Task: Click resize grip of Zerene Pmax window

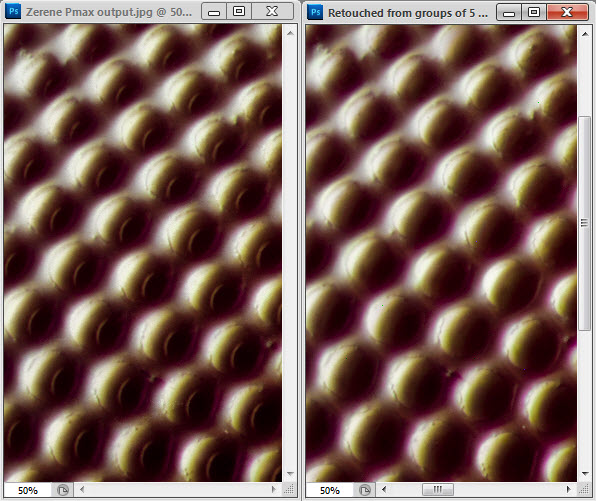Action: (x=289, y=490)
